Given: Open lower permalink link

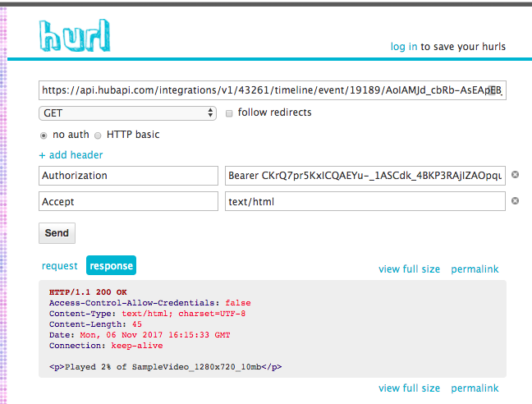Looking at the screenshot, I should click(475, 388).
